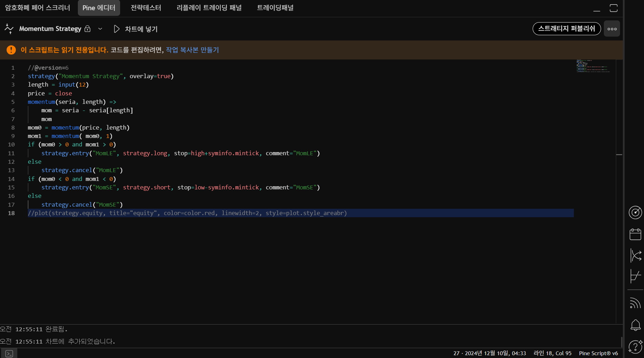Screen dimensions: 644x358
Task: Click strategy.cancel("MomLE") code line
Action: (82, 170)
